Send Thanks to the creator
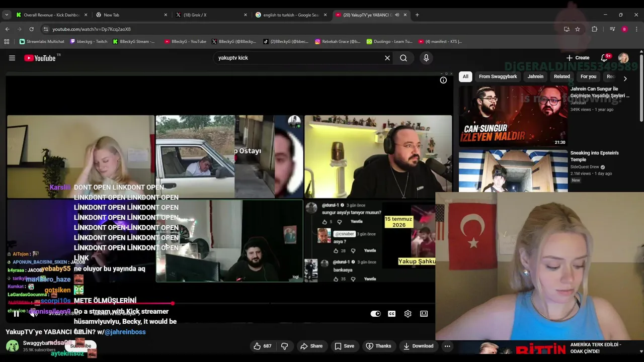The width and height of the screenshot is (644, 362). [x=378, y=346]
